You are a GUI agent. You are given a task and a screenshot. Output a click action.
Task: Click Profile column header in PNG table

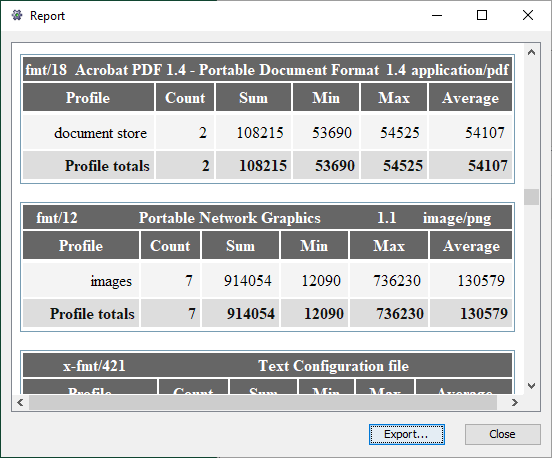[81, 245]
